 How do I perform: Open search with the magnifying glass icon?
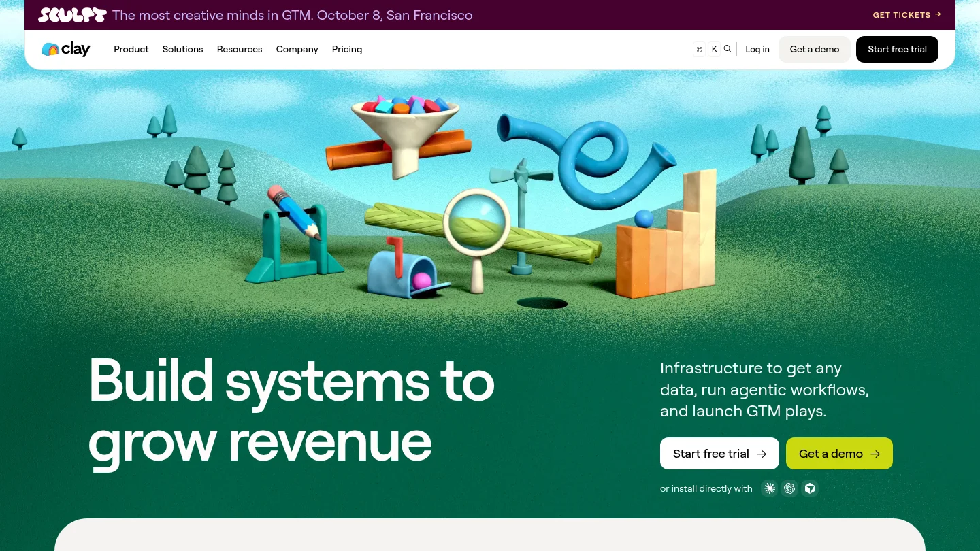728,49
